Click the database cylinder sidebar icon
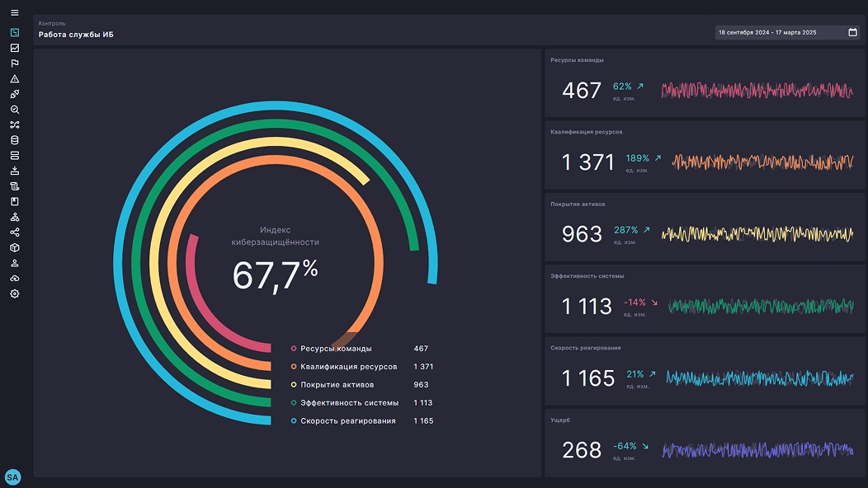 click(x=14, y=140)
